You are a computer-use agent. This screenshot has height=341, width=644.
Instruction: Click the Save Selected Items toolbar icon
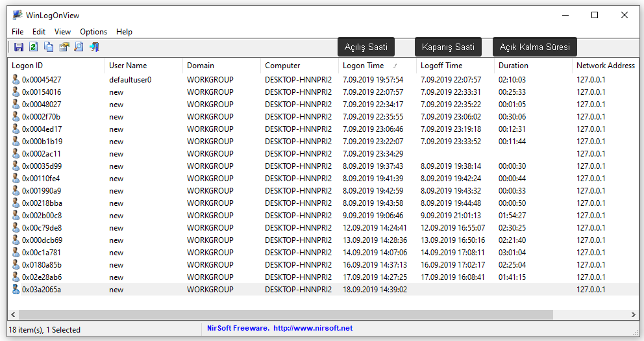pyautogui.click(x=19, y=47)
